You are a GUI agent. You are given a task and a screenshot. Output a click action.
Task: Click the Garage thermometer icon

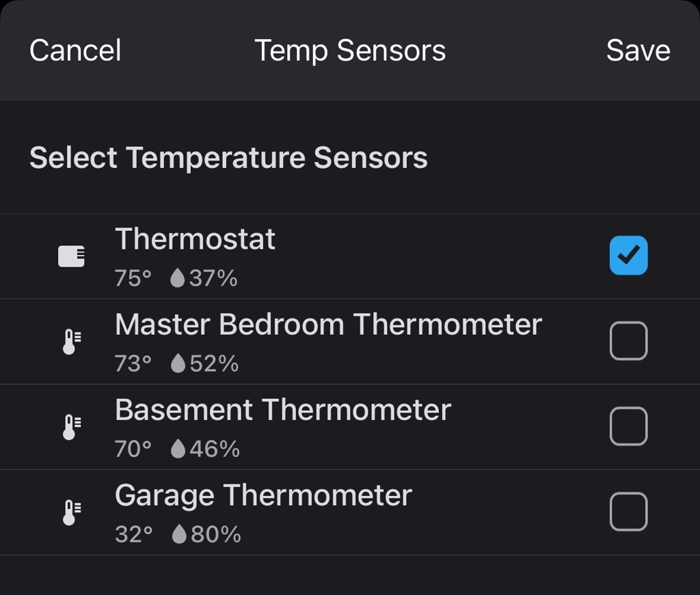(x=71, y=512)
